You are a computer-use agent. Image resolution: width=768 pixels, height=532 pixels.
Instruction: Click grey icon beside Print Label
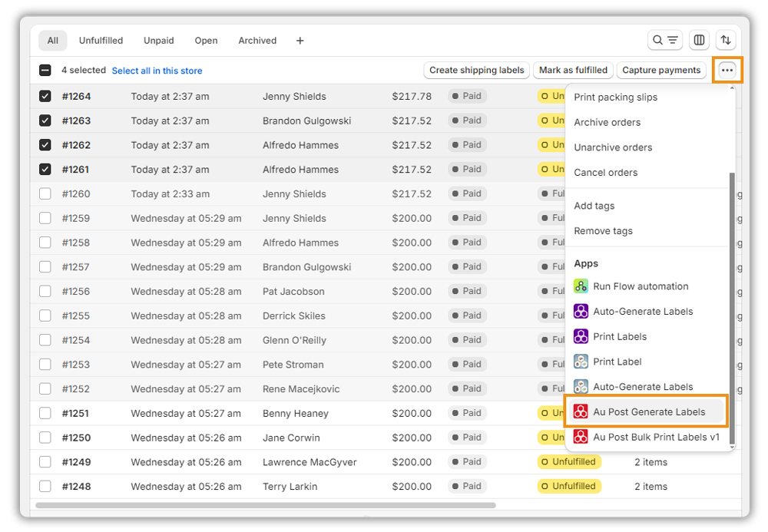(x=581, y=362)
